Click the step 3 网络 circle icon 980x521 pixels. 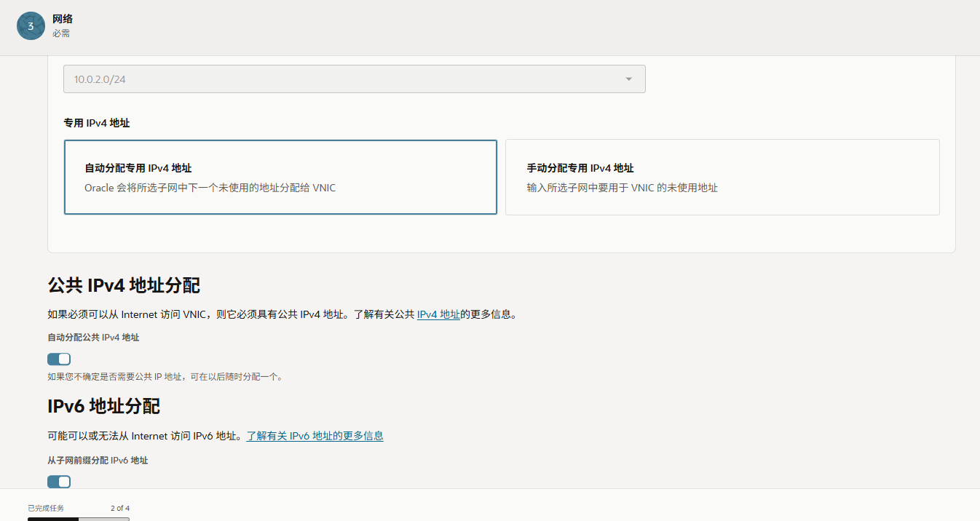[x=31, y=26]
